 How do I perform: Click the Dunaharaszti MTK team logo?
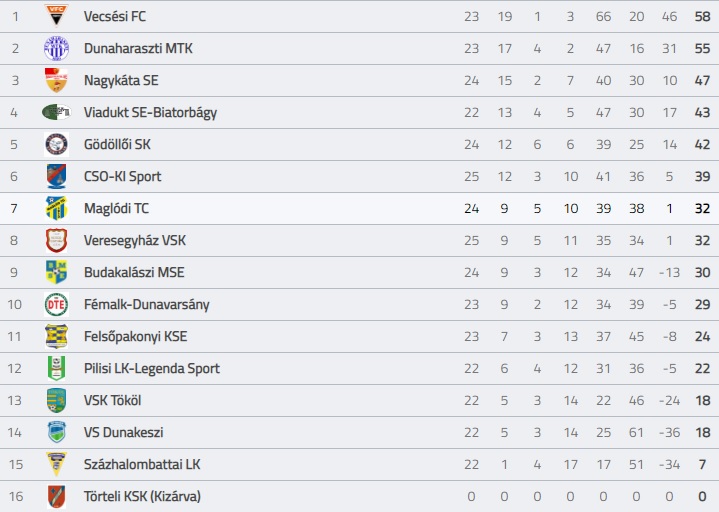click(x=56, y=48)
